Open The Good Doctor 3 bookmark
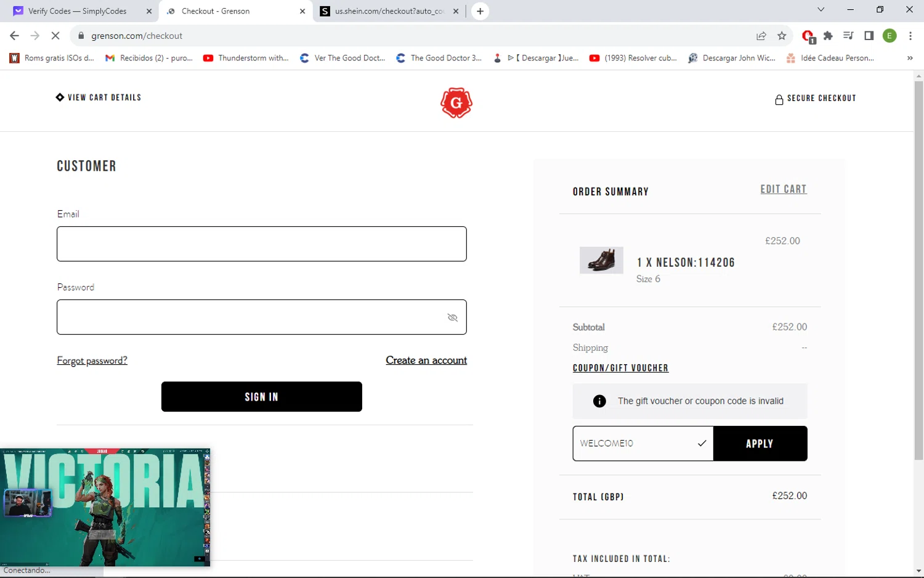Image resolution: width=924 pixels, height=578 pixels. 439,58
